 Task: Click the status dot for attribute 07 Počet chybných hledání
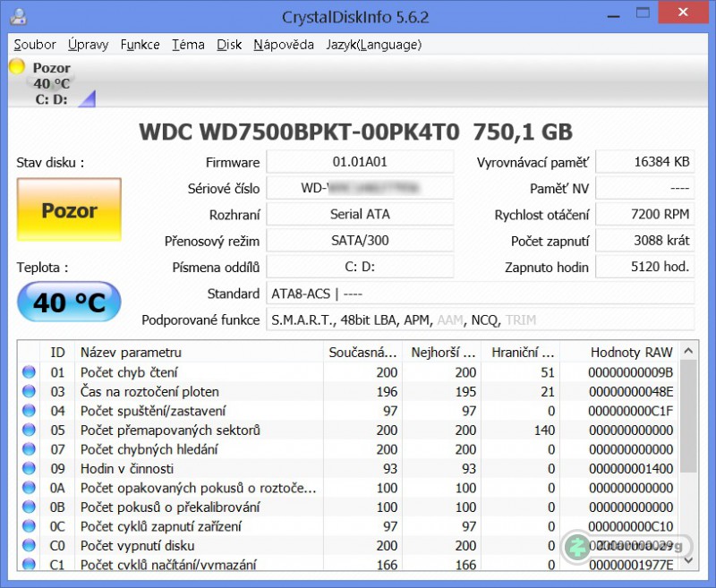tap(29, 448)
